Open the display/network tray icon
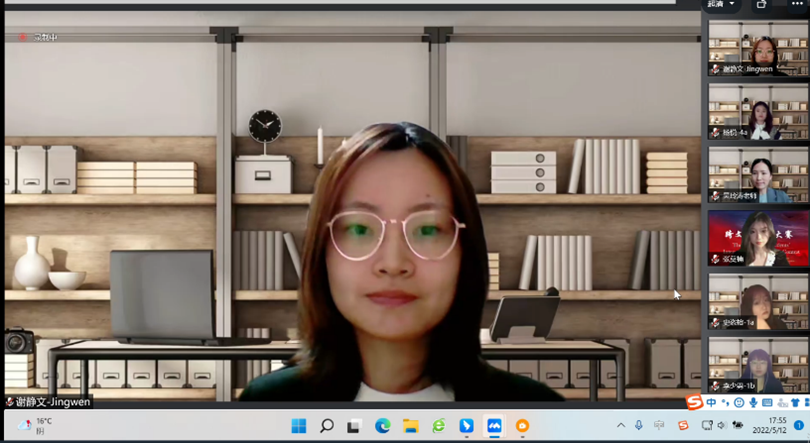810x443 pixels. point(707,425)
